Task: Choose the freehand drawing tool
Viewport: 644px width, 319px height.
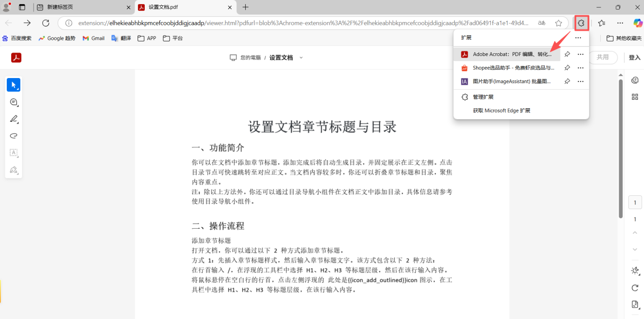Action: point(14,135)
